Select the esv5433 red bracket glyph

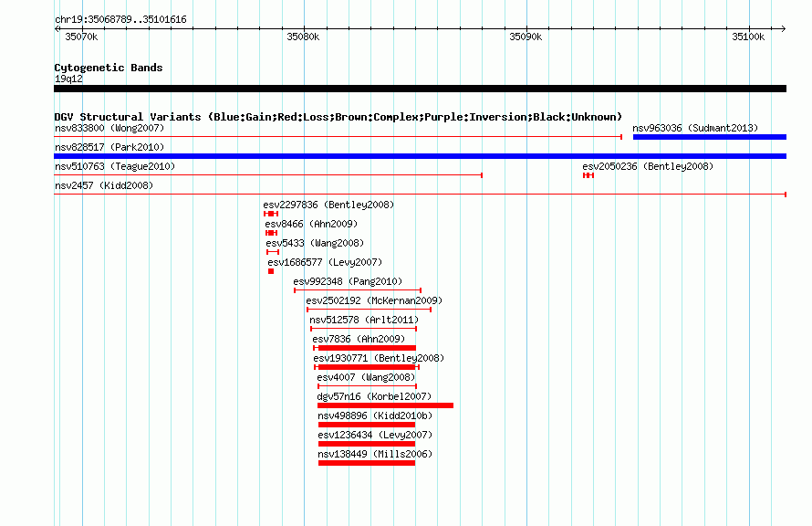(273, 252)
